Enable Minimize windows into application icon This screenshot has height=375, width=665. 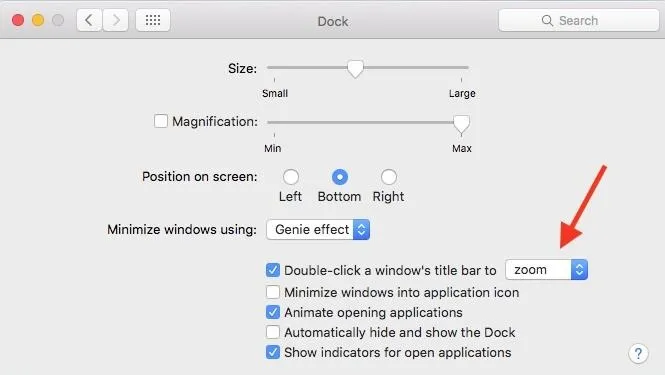point(273,292)
